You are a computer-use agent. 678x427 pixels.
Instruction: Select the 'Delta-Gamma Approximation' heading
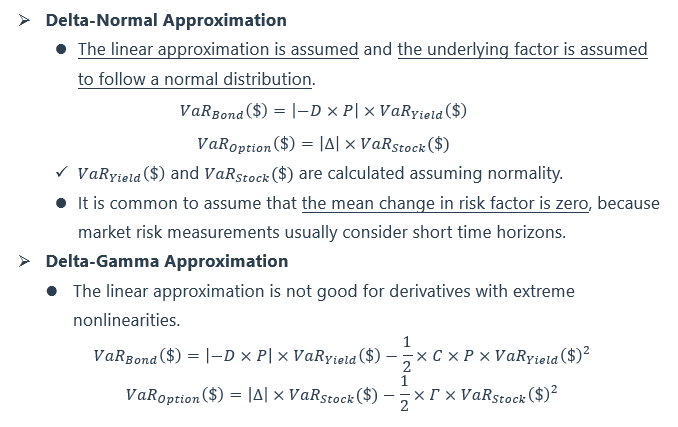click(166, 261)
